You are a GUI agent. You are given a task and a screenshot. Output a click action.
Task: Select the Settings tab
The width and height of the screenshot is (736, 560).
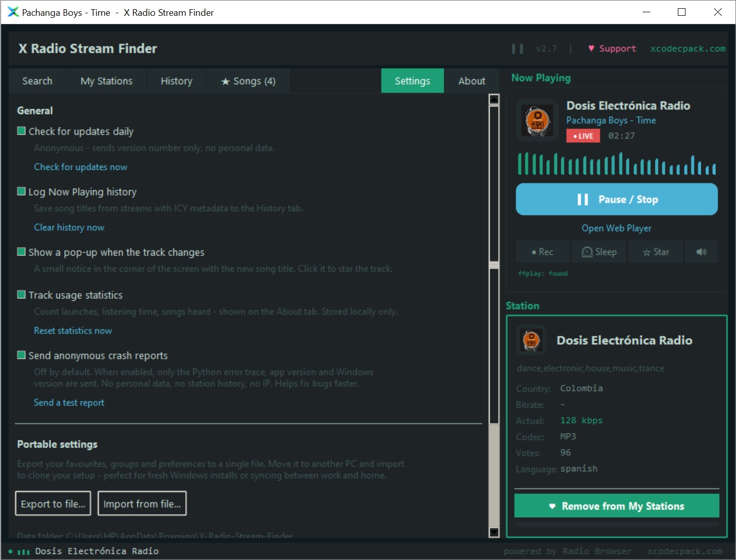[413, 81]
